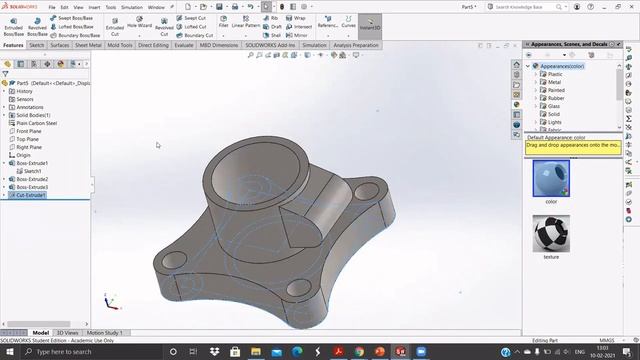
Task: Open Tools menu
Action: click(111, 7)
